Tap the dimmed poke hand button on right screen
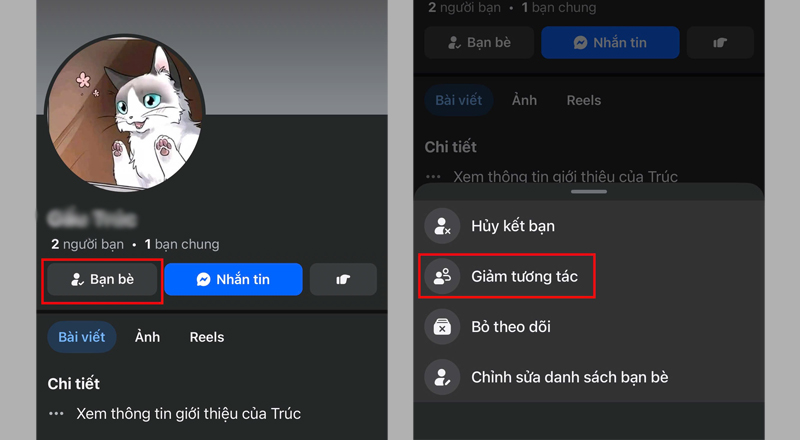This screenshot has width=800, height=440. tap(720, 42)
